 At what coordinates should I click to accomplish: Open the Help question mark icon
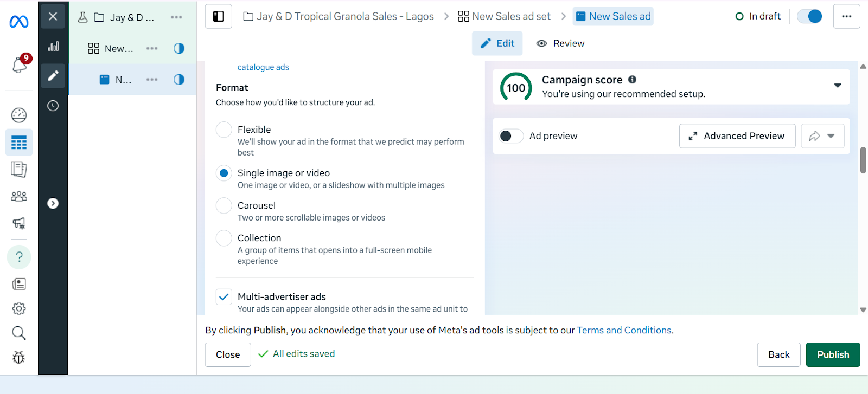coord(19,256)
